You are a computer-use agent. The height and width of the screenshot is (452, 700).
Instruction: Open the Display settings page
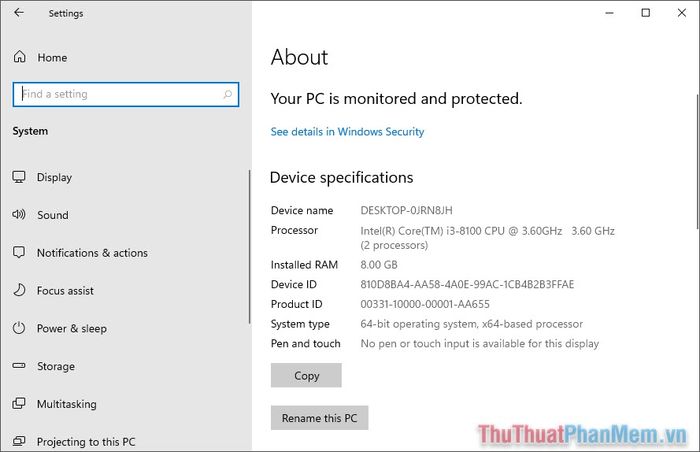click(x=54, y=177)
